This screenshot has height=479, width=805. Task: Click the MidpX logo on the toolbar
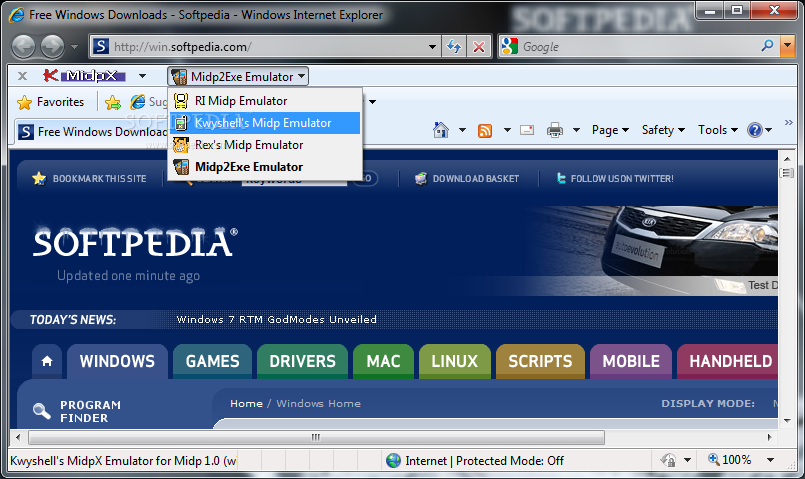(84, 76)
